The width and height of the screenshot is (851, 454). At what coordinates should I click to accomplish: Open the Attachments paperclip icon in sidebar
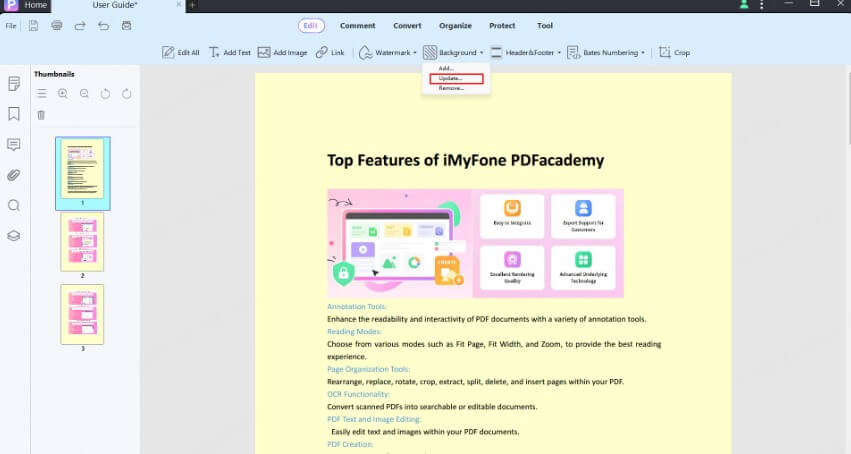(14, 175)
